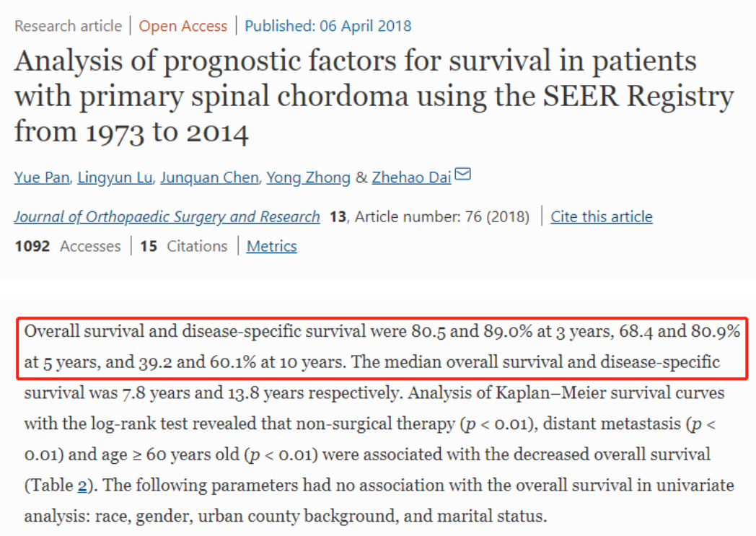Open Journal of Orthopaedic Surgery and Research link
The height and width of the screenshot is (536, 756).
[167, 216]
